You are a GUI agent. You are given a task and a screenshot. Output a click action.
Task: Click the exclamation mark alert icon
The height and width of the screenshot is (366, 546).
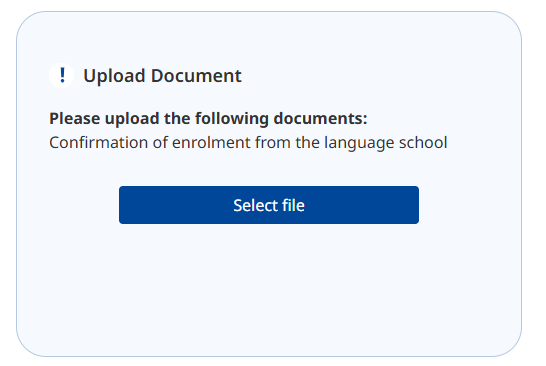tap(62, 75)
